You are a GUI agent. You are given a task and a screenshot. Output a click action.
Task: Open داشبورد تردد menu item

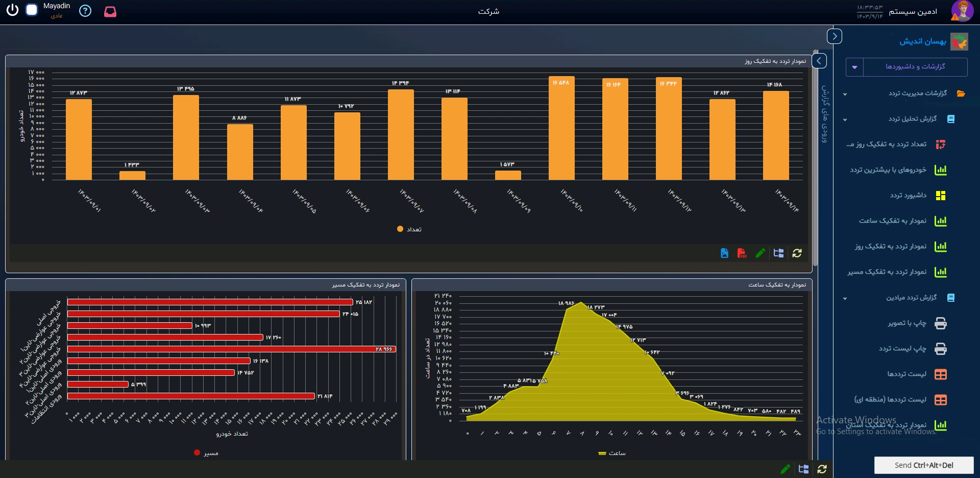(908, 196)
